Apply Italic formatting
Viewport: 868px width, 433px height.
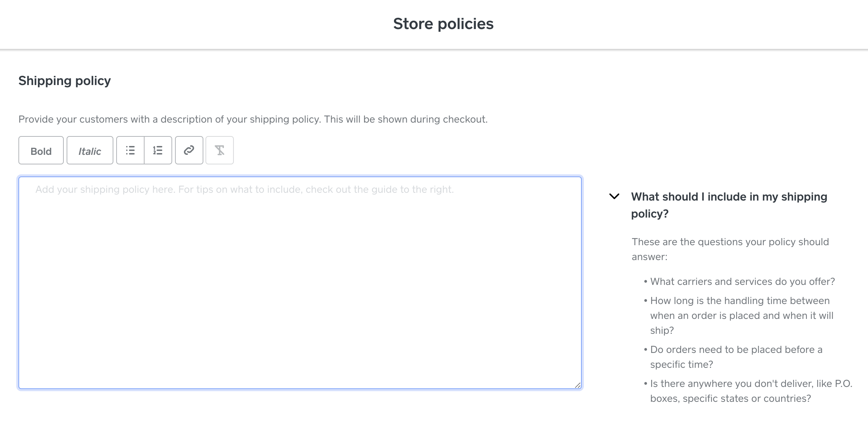(90, 151)
